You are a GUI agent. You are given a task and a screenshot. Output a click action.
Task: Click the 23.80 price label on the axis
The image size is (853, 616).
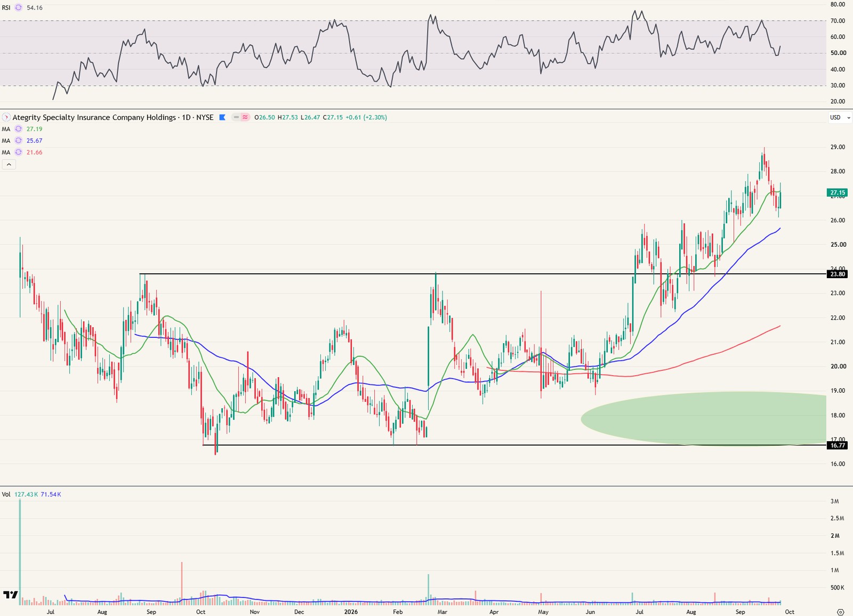838,274
